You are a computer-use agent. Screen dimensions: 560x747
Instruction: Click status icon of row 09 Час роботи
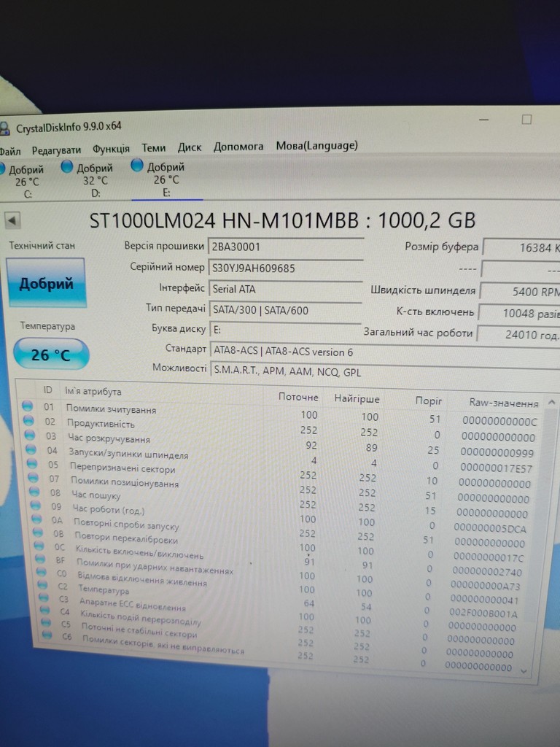pos(36,505)
